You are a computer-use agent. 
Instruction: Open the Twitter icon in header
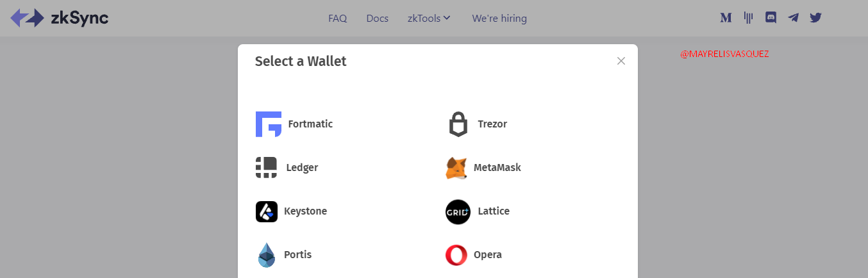click(x=815, y=18)
